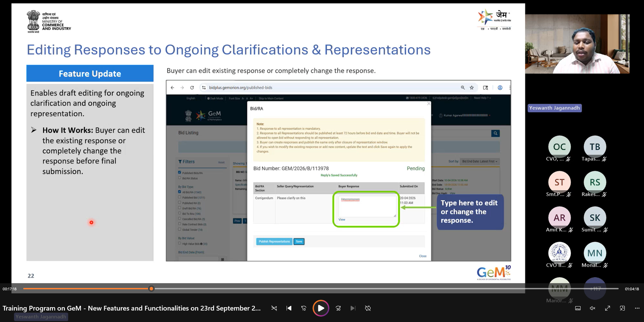Click inside the Buyer Response text box

pyautogui.click(x=368, y=206)
